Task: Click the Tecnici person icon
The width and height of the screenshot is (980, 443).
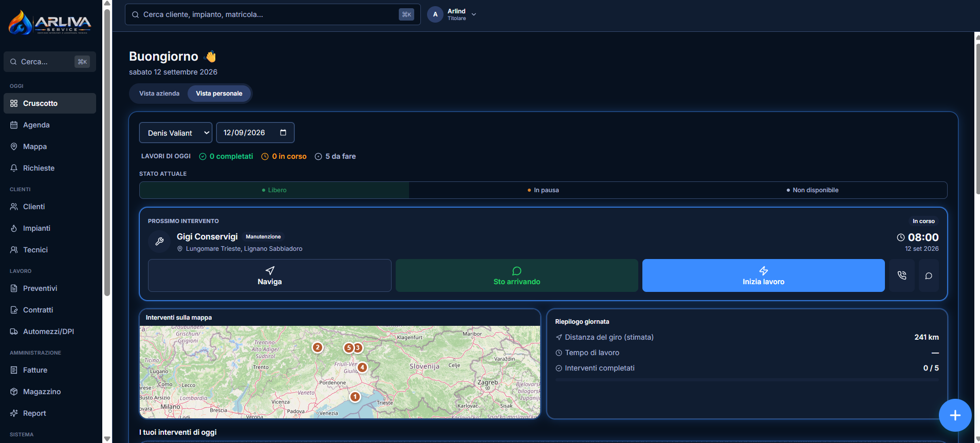Action: (x=14, y=250)
